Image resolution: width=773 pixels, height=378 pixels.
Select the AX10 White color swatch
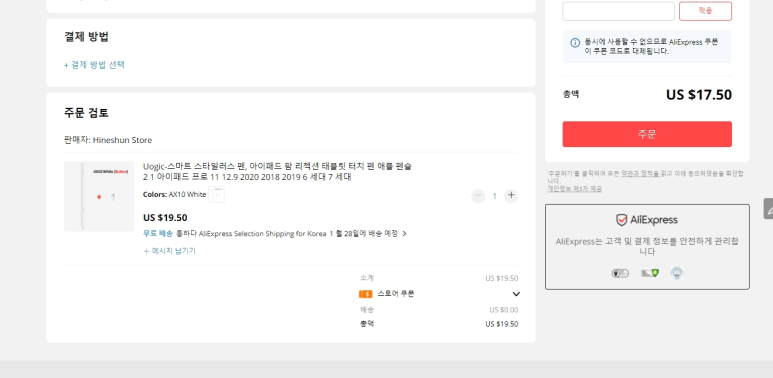click(x=216, y=195)
